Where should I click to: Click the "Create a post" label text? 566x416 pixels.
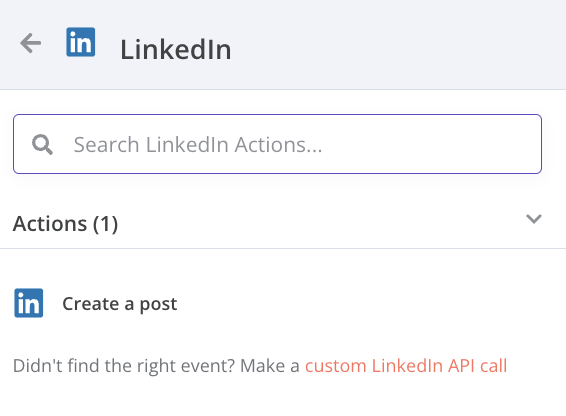click(120, 304)
